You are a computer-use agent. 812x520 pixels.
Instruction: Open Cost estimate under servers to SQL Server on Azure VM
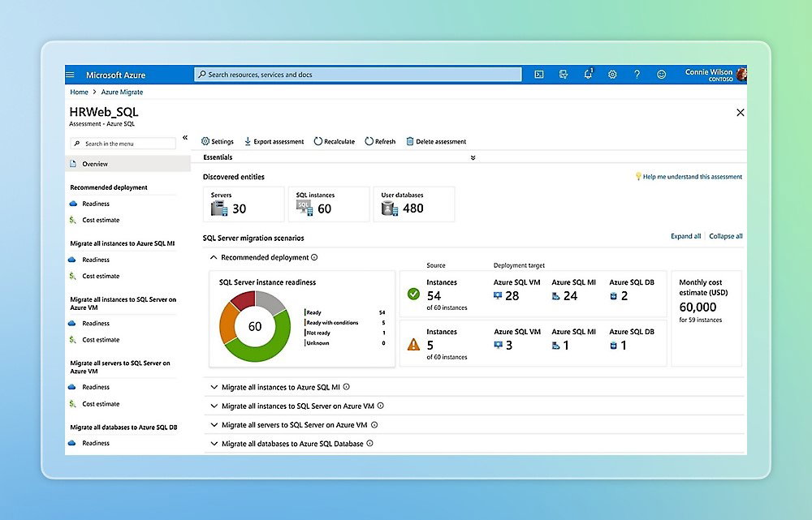click(101, 404)
